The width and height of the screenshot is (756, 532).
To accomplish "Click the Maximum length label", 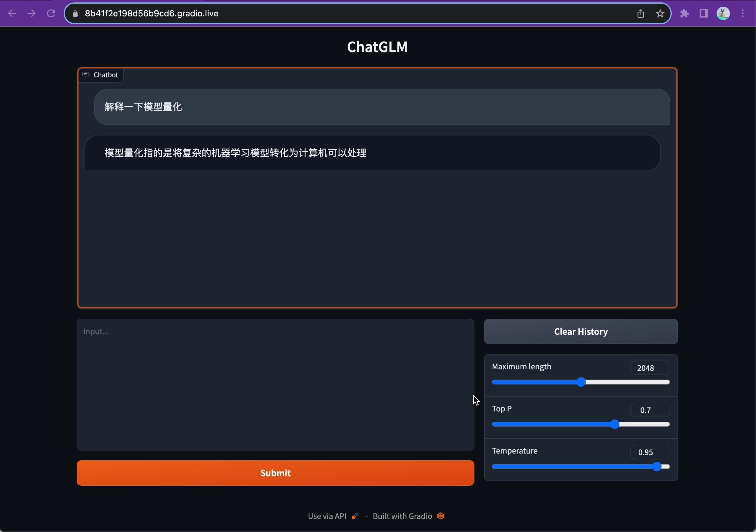I will coord(522,367).
